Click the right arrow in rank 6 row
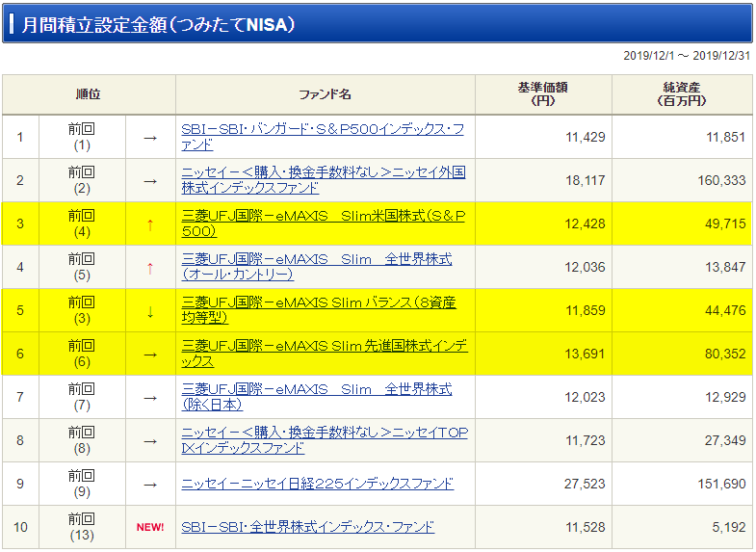The image size is (756, 552). click(150, 355)
